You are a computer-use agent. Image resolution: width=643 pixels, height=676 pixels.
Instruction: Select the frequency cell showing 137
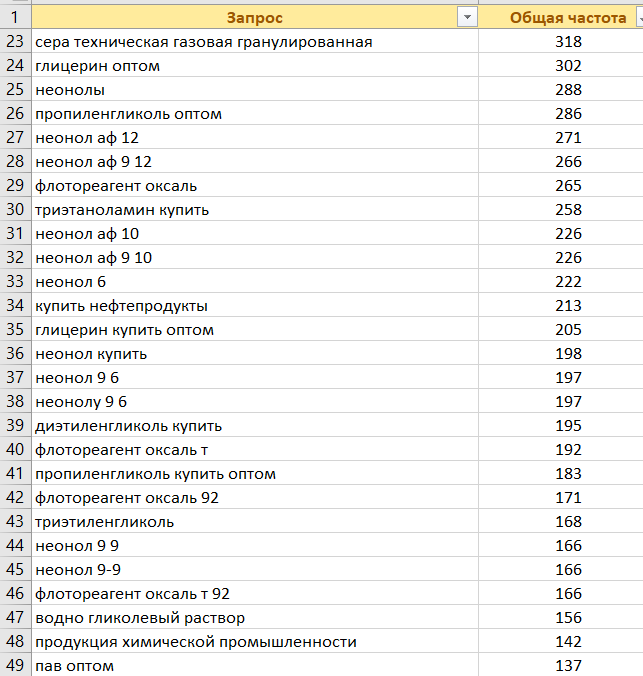click(x=567, y=666)
